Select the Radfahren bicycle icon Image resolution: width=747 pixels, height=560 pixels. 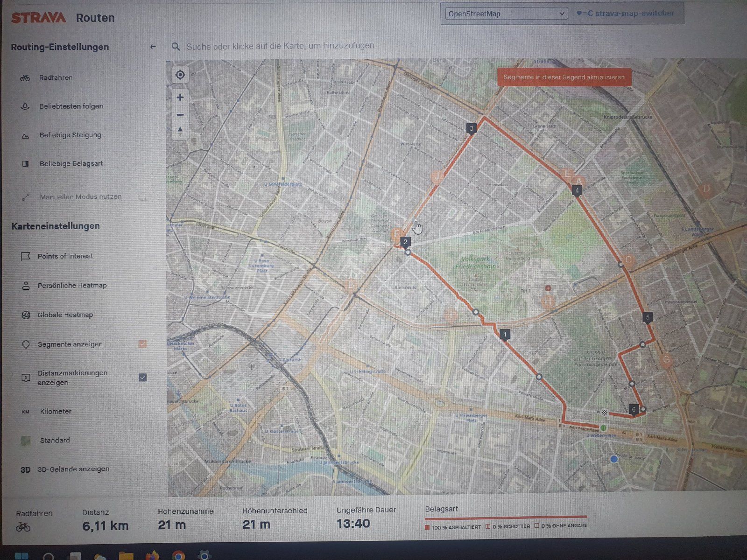(25, 78)
